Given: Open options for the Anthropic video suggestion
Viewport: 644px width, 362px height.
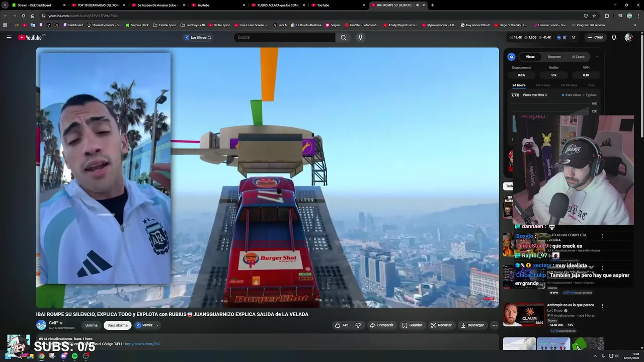Looking at the screenshot, I should [x=602, y=305].
